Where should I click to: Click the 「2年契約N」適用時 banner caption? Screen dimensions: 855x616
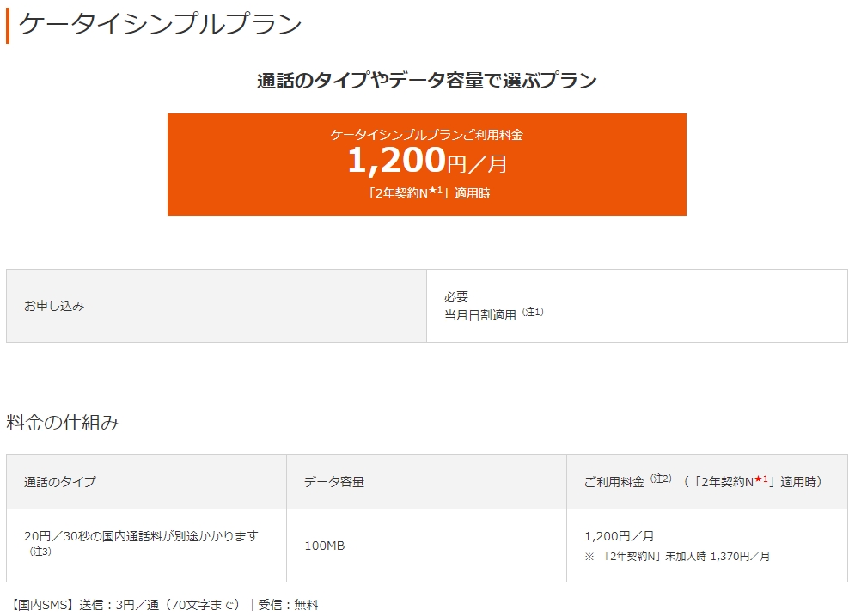428,192
